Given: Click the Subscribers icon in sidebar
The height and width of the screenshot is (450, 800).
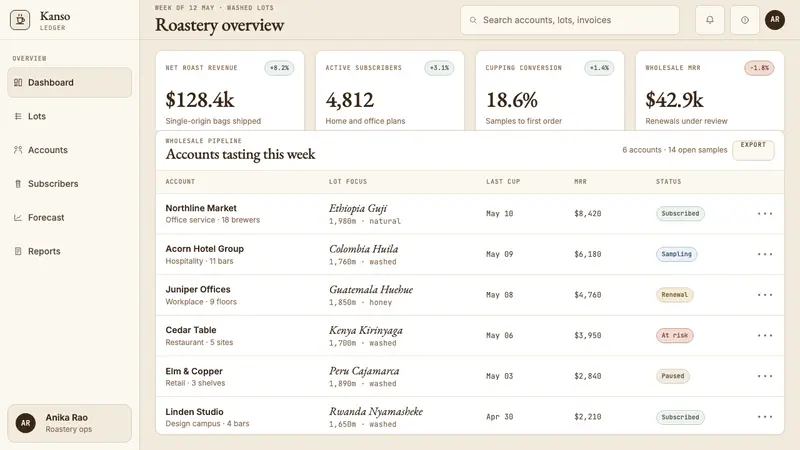Looking at the screenshot, I should click(x=18, y=184).
